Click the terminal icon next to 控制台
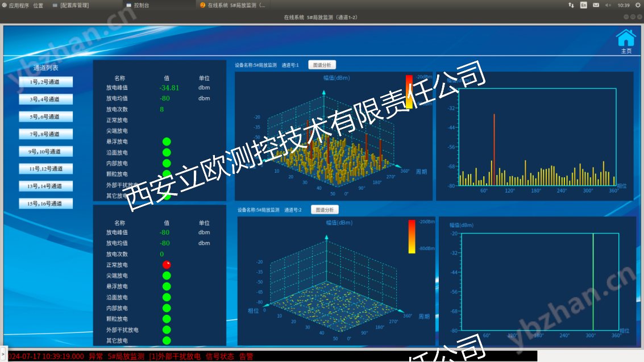Screen dimensions: 644x362 (128, 5)
